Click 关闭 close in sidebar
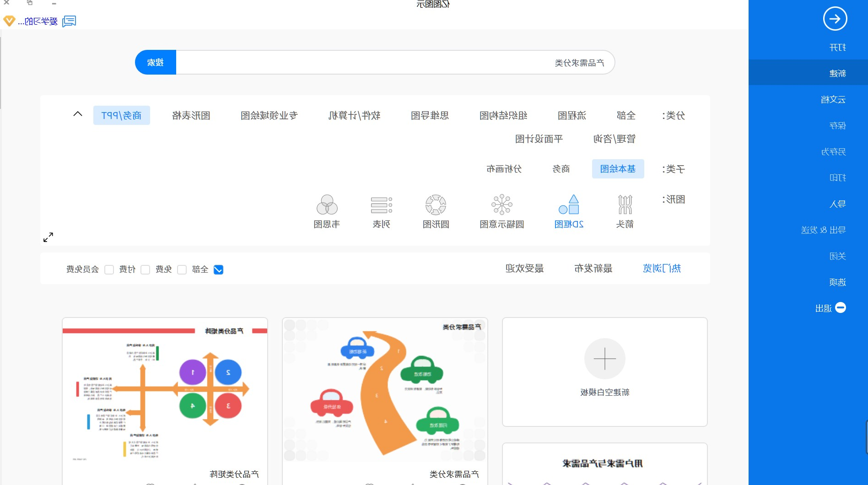This screenshot has height=485, width=868. coord(837,256)
